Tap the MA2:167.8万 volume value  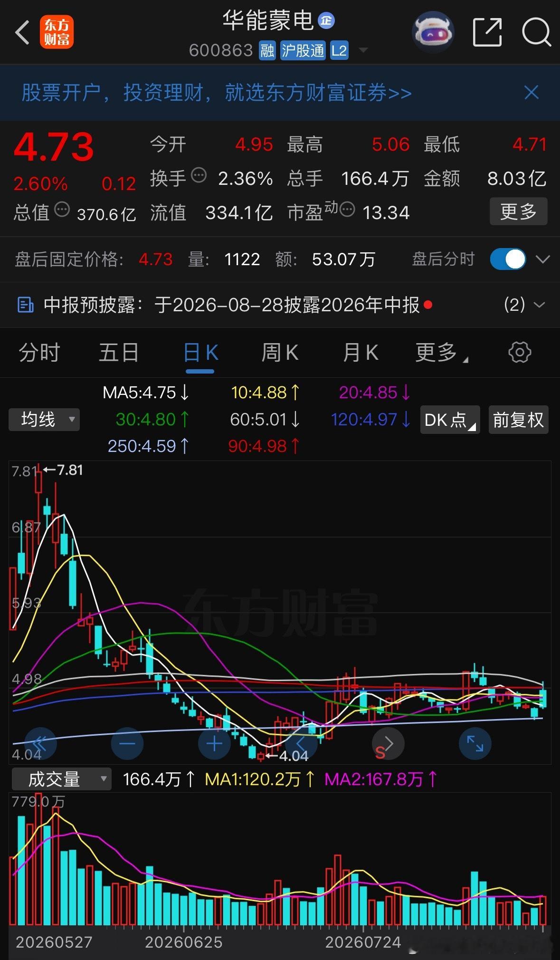[x=381, y=779]
